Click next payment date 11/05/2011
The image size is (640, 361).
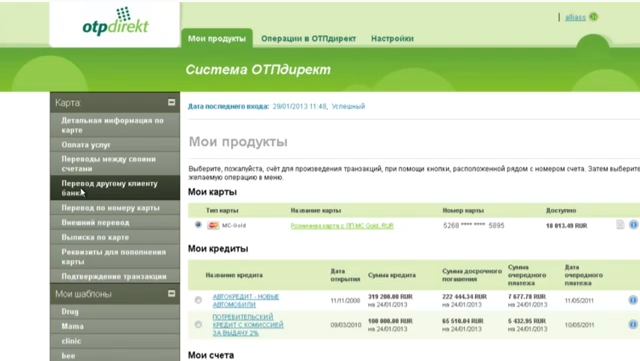coord(579,301)
